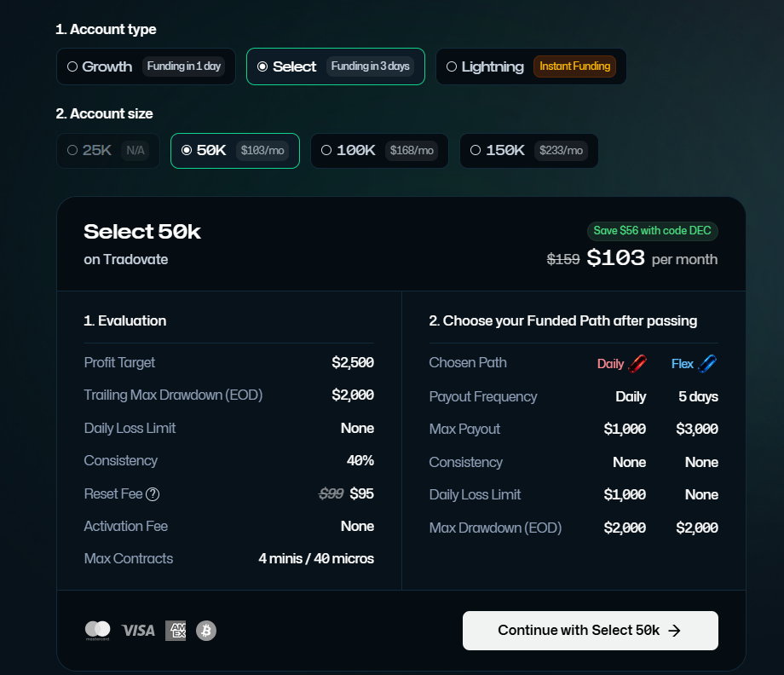Open the Reset Fee help tooltip icon
Viewport: 784px width, 675px height.
click(x=152, y=493)
